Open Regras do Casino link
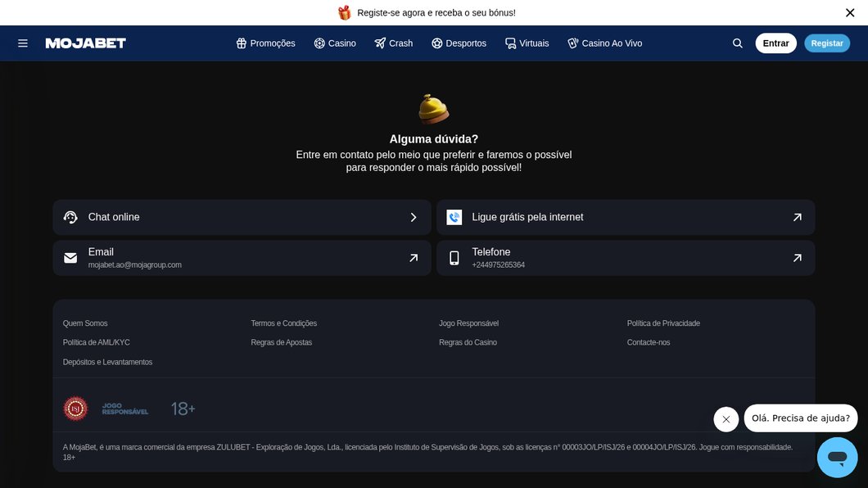 (468, 342)
